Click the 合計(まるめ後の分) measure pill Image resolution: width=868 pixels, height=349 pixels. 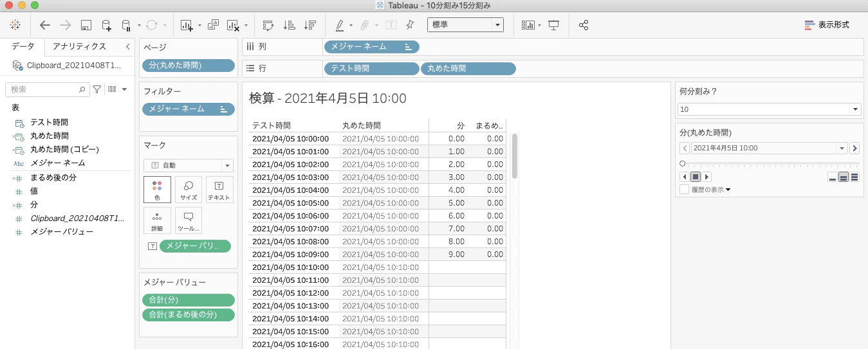click(x=189, y=315)
